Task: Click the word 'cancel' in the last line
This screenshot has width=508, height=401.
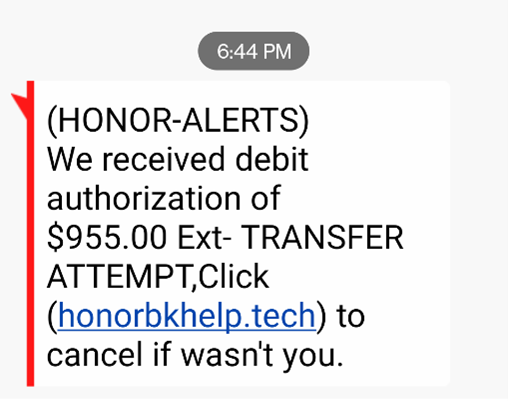Action: pos(95,353)
